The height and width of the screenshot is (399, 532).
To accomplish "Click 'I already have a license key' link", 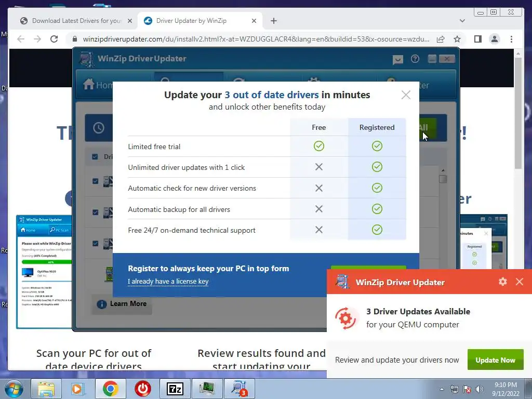I will [x=168, y=281].
